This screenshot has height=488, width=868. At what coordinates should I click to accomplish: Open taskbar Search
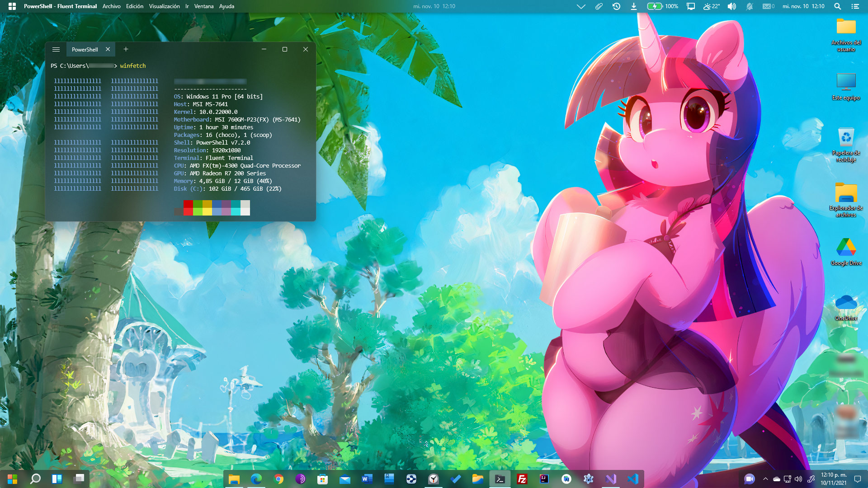pyautogui.click(x=35, y=479)
